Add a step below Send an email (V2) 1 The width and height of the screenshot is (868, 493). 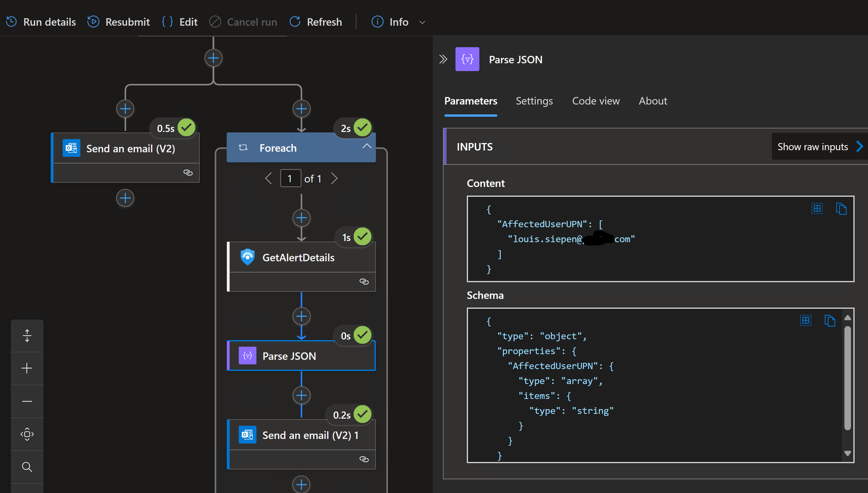pos(301,485)
